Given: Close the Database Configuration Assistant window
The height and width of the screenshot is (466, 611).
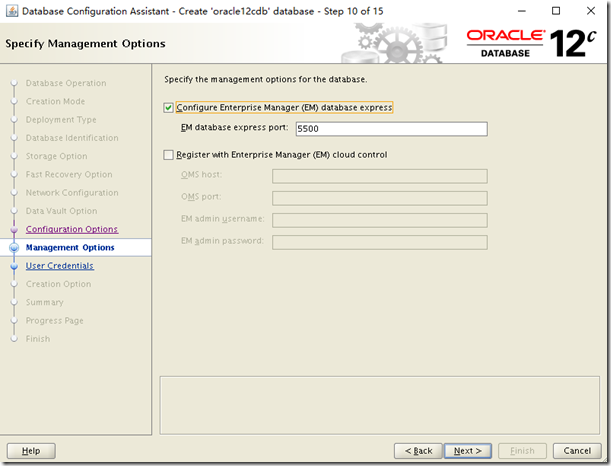Looking at the screenshot, I should pyautogui.click(x=591, y=11).
